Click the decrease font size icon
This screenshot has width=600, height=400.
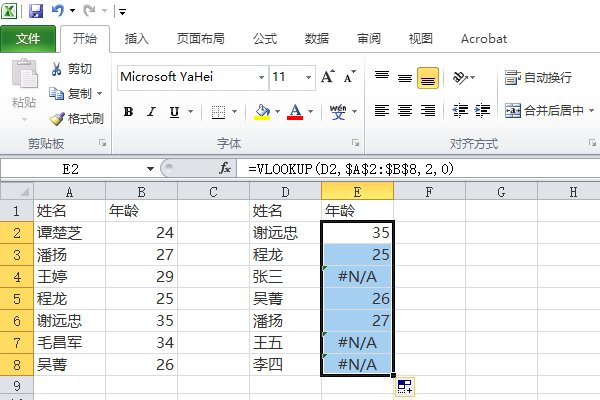[x=349, y=77]
